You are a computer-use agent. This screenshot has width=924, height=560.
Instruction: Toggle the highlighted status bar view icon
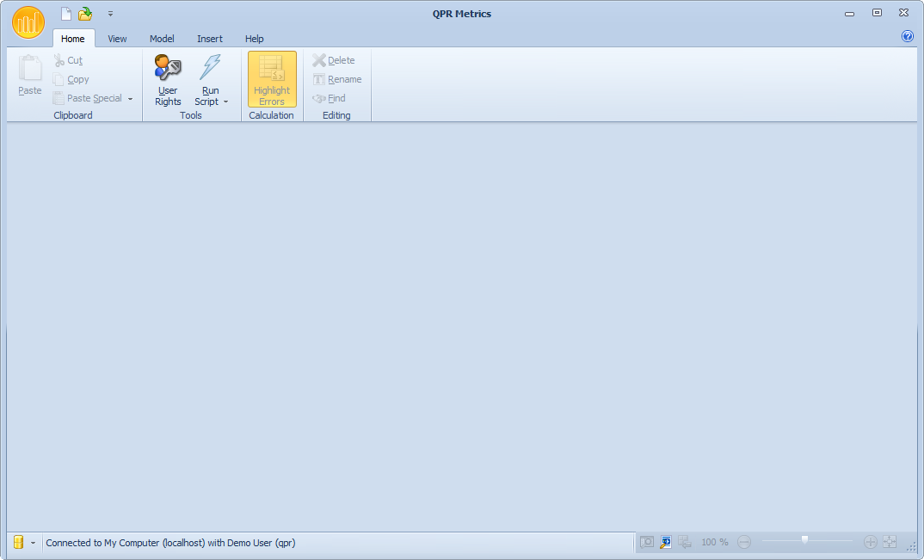pos(666,542)
